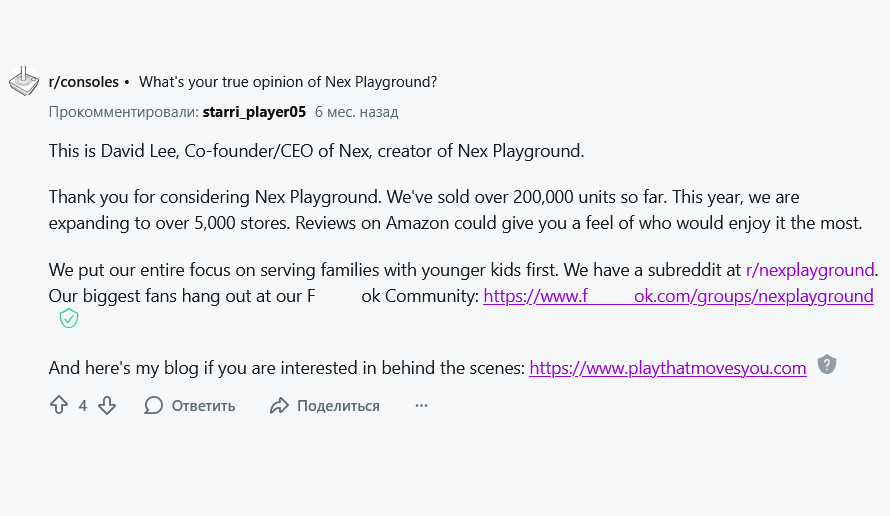Click the "Прокомментировали:" label text
This screenshot has height=516, width=890.
[123, 112]
